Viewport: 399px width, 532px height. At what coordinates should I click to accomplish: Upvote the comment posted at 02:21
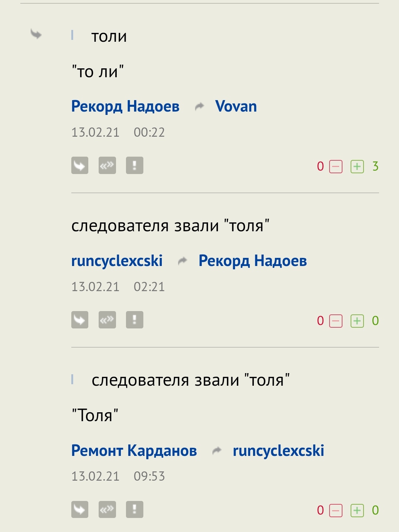pyautogui.click(x=357, y=321)
